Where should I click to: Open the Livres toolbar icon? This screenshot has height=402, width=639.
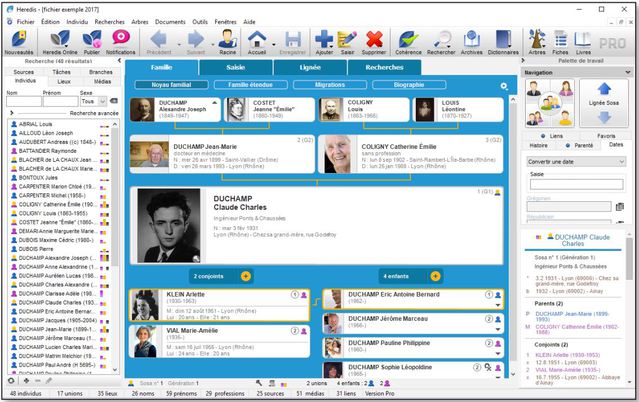583,42
